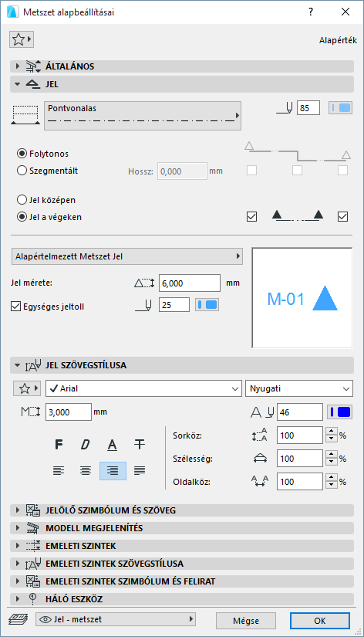Expand EMELETI SZINTEK SZIMBÓLUM ÉS FELIRAT panel
364x637 pixels.
pyautogui.click(x=182, y=581)
